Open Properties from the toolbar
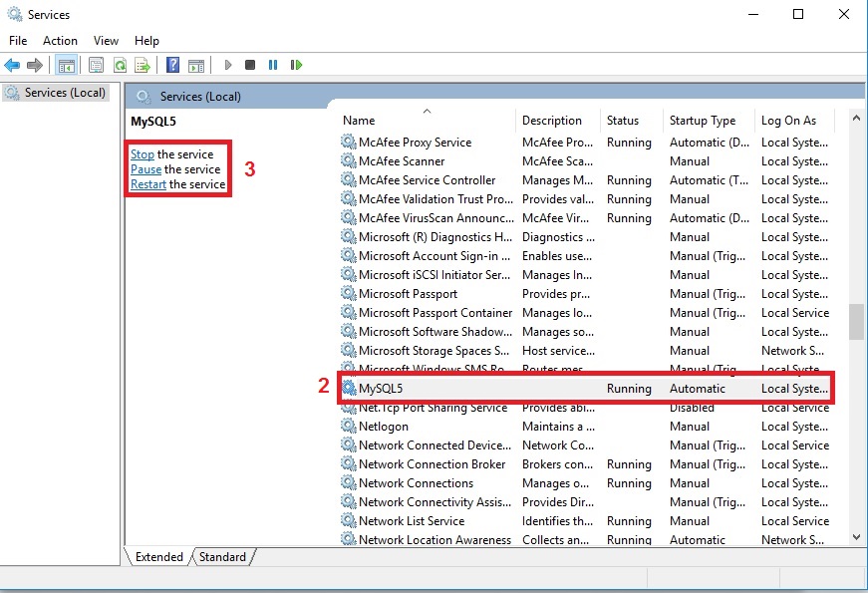This screenshot has width=868, height=593. (x=96, y=65)
